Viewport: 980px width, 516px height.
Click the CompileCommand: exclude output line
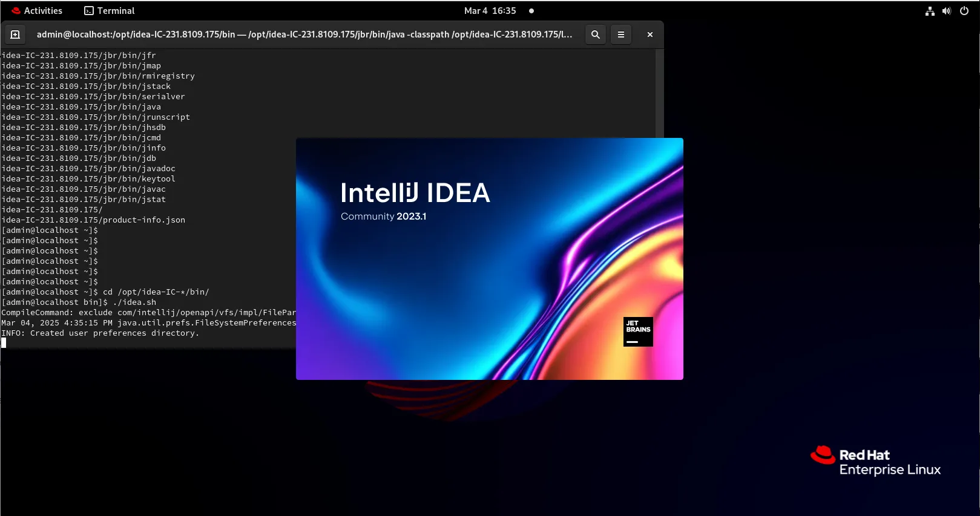click(x=148, y=312)
